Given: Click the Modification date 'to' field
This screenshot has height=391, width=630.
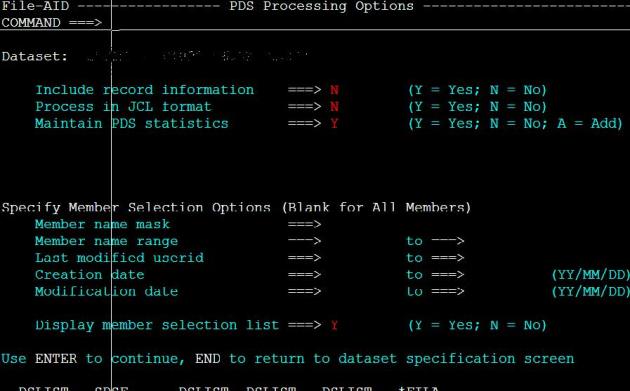Looking at the screenshot, I should pyautogui.click(x=506, y=292).
